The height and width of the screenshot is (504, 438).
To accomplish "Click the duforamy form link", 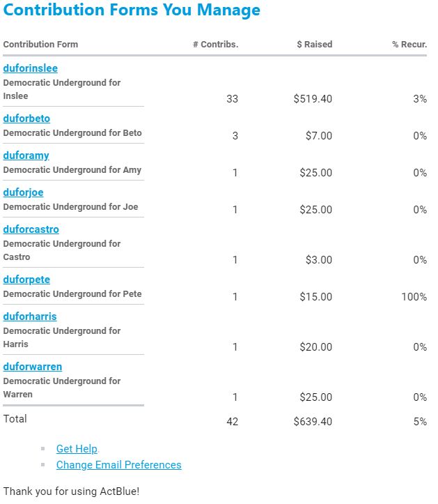I will click(26, 155).
